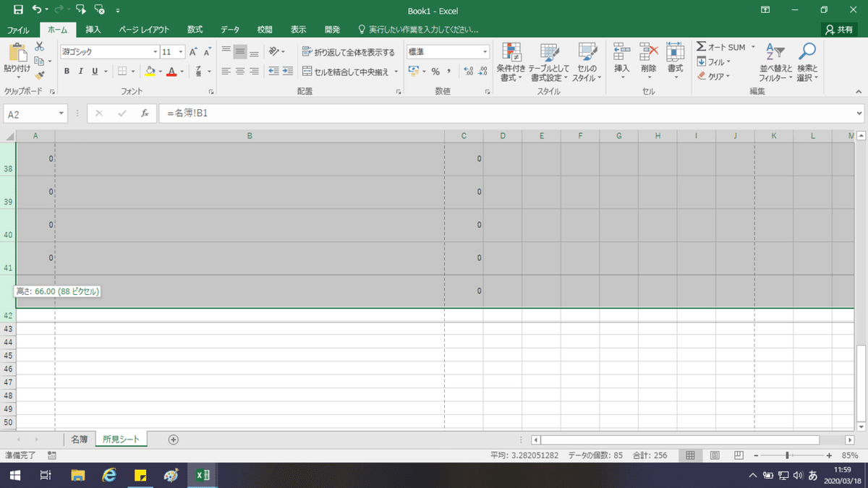Screen dimensions: 868x488
Task: Toggle italic formatting
Action: click(x=81, y=71)
